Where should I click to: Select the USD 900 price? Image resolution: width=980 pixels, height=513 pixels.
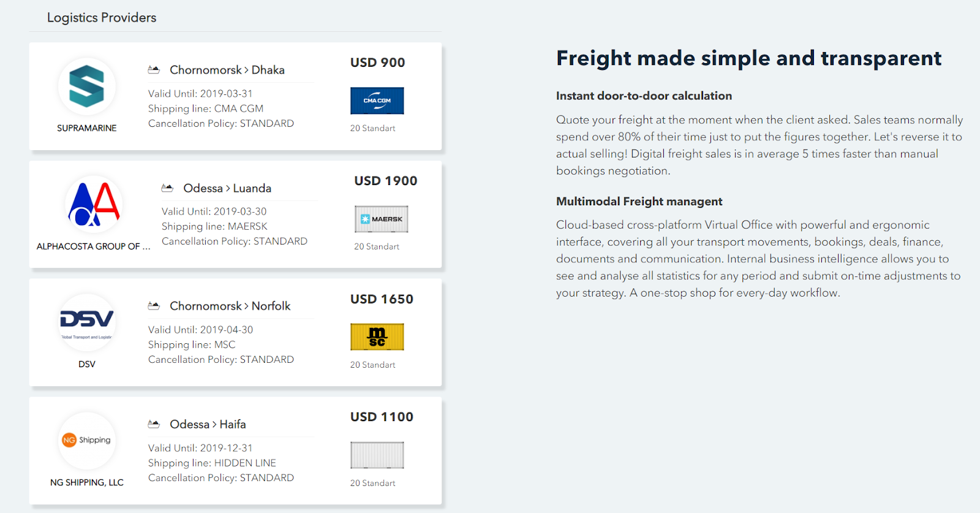pos(378,63)
